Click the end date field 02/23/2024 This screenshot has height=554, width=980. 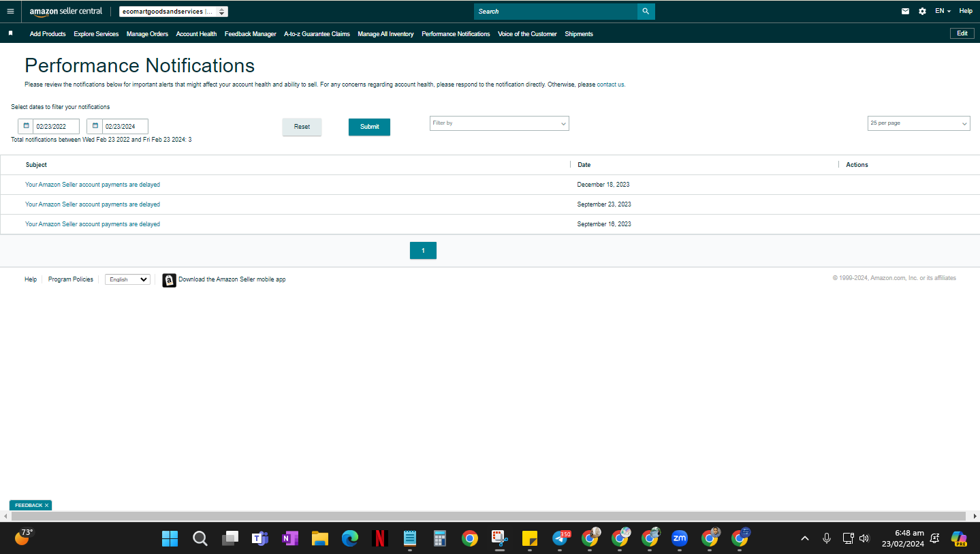tap(125, 127)
